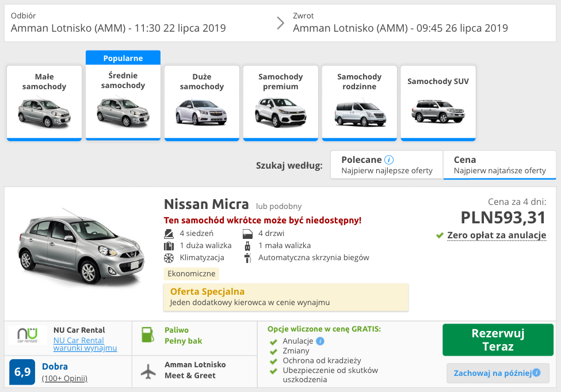Click the PLN593,31 price
Screen dimensions: 561x392
pos(503,218)
